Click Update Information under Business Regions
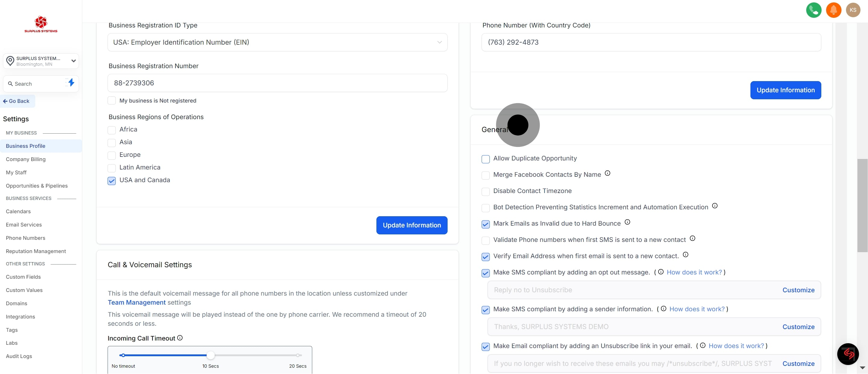This screenshot has width=868, height=374. click(411, 225)
